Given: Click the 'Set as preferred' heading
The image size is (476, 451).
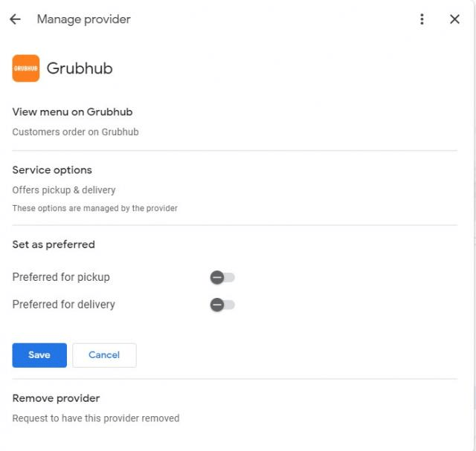Looking at the screenshot, I should [x=54, y=244].
